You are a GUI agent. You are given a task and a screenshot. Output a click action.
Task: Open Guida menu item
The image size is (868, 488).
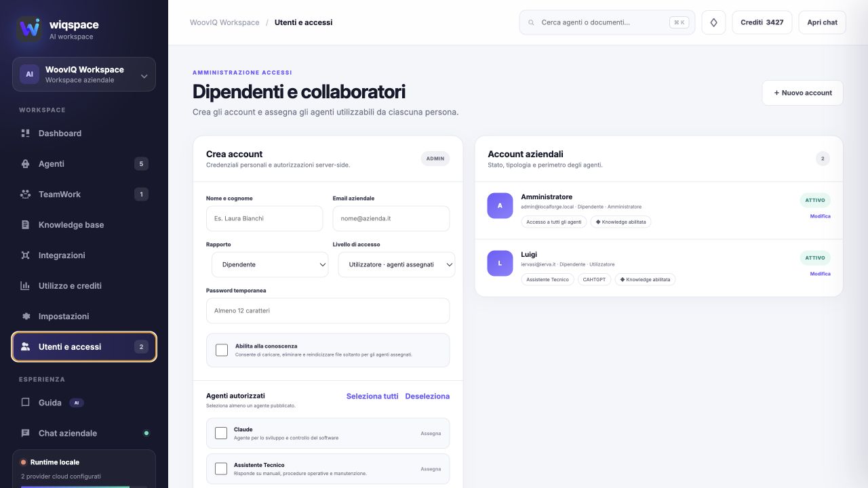click(84, 403)
